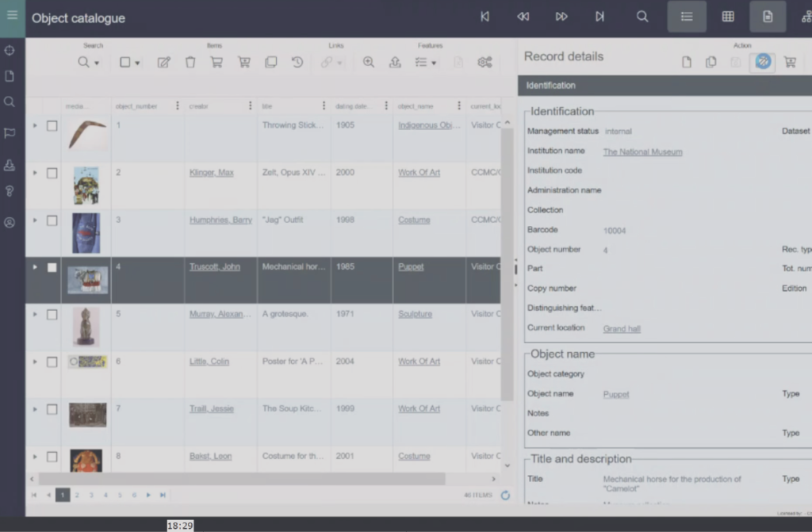Viewport: 812px width, 532px height.
Task: Open the search dropdown arrow
Action: (x=96, y=62)
